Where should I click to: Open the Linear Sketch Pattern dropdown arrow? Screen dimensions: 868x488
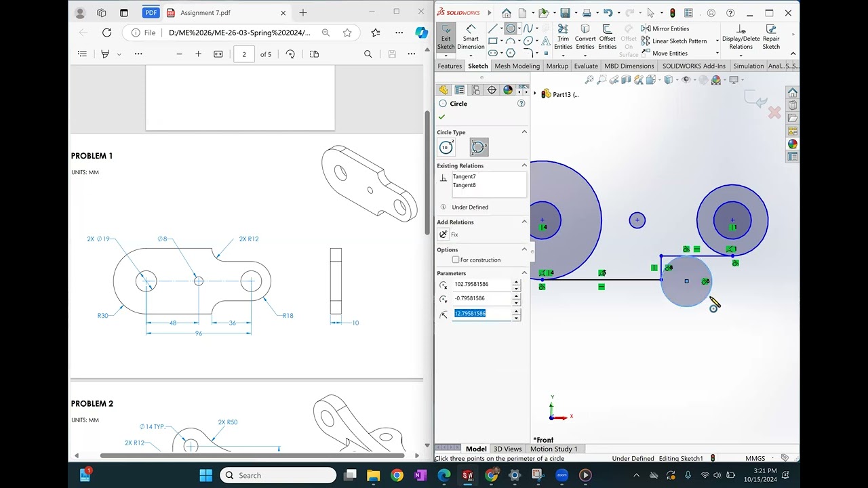click(x=717, y=41)
